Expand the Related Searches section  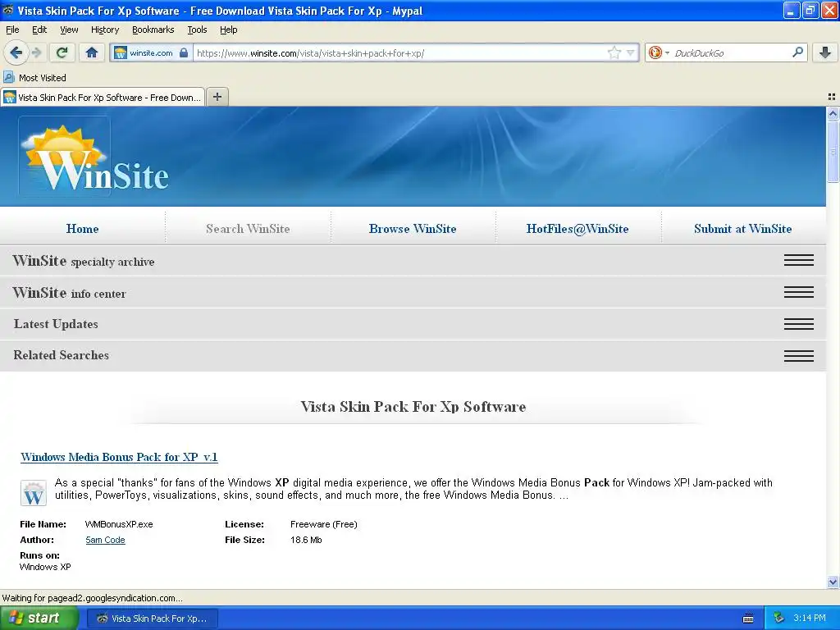[x=413, y=355]
